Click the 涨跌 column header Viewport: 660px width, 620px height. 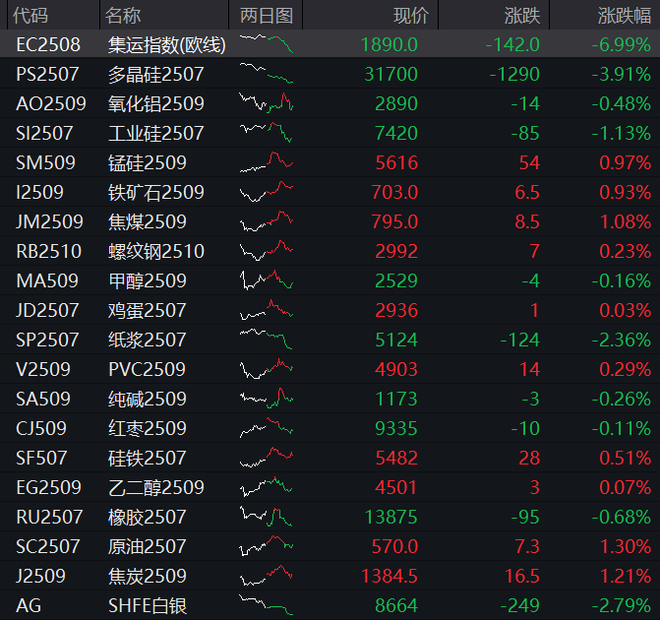522,16
